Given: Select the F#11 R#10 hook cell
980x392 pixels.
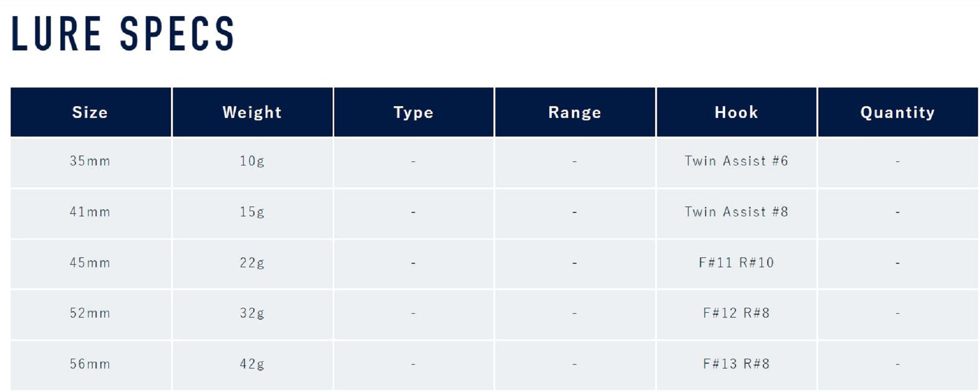Looking at the screenshot, I should 736,263.
